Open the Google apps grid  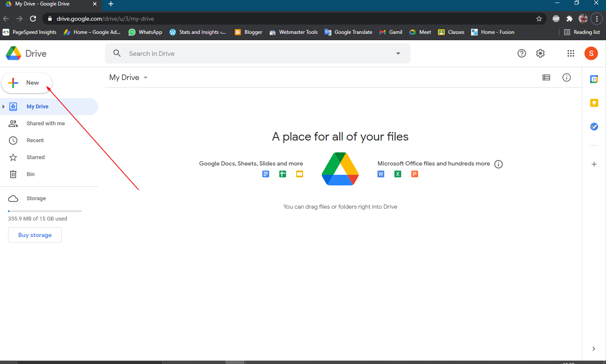pos(571,53)
